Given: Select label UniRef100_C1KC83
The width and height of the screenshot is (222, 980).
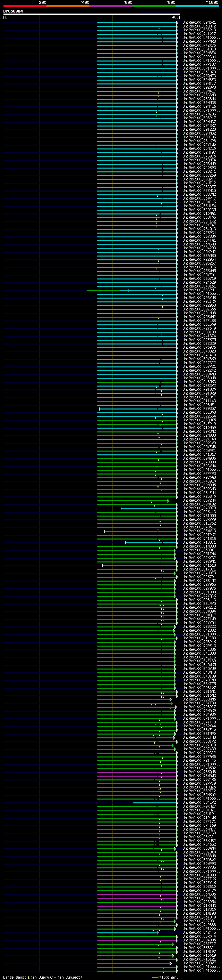Looking at the screenshot, I should 199,638.
